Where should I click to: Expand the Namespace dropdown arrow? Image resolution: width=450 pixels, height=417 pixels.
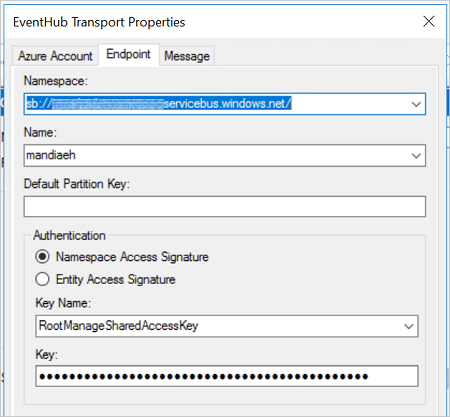pyautogui.click(x=416, y=104)
